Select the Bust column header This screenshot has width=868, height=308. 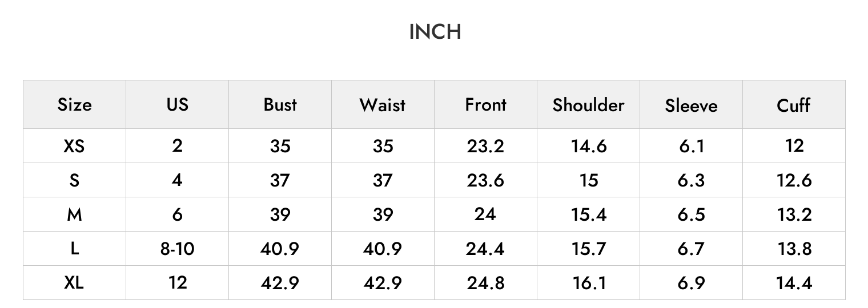coord(280,104)
